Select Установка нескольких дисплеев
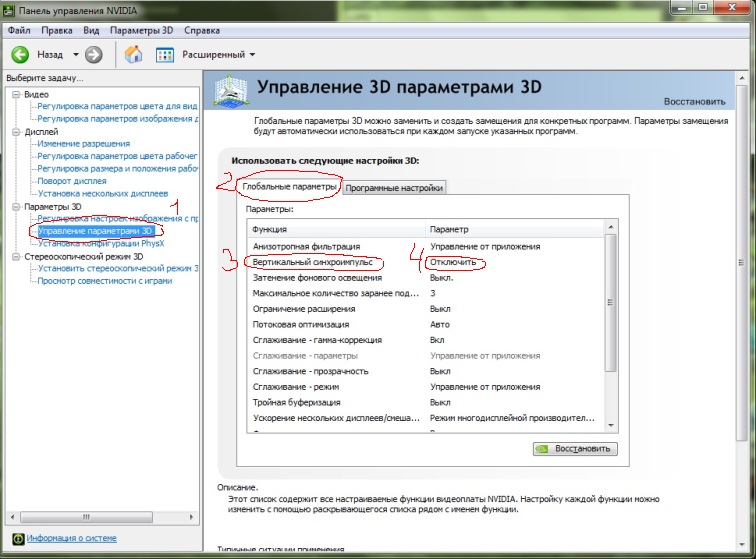Viewport: 756px width, 559px height. [103, 193]
